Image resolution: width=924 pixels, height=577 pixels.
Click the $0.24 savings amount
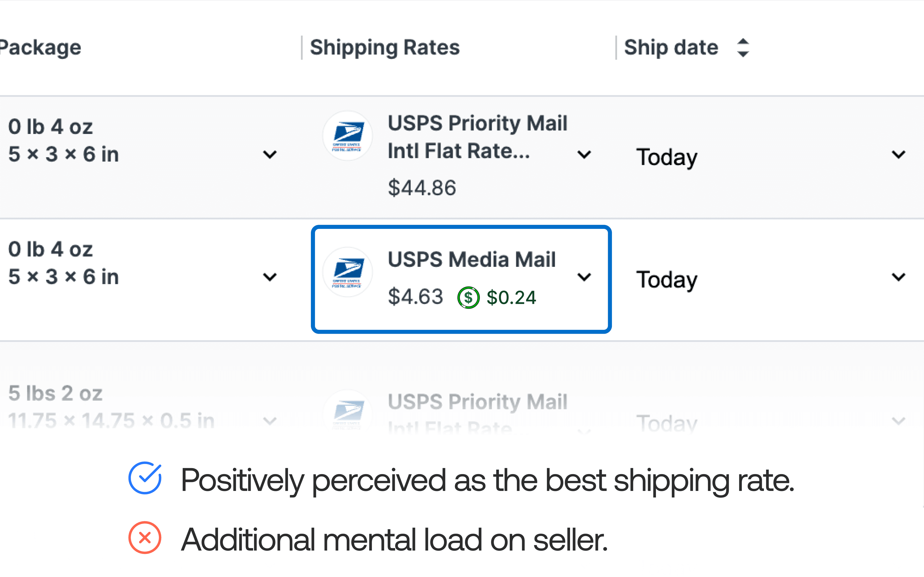(511, 298)
